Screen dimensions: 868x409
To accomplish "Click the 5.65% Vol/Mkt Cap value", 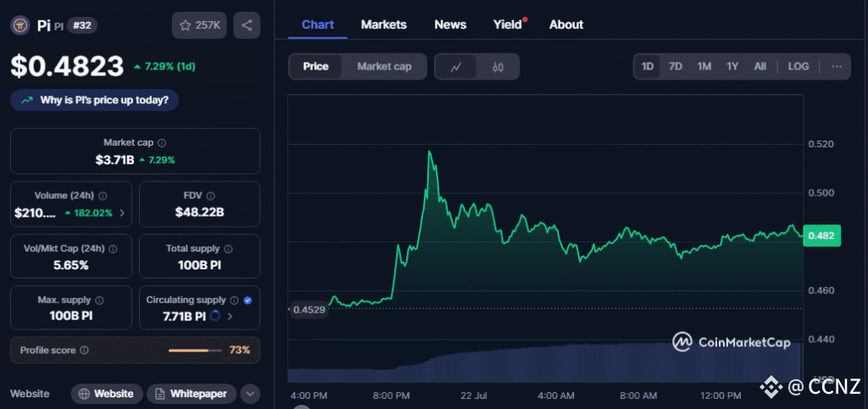I will coord(71,265).
